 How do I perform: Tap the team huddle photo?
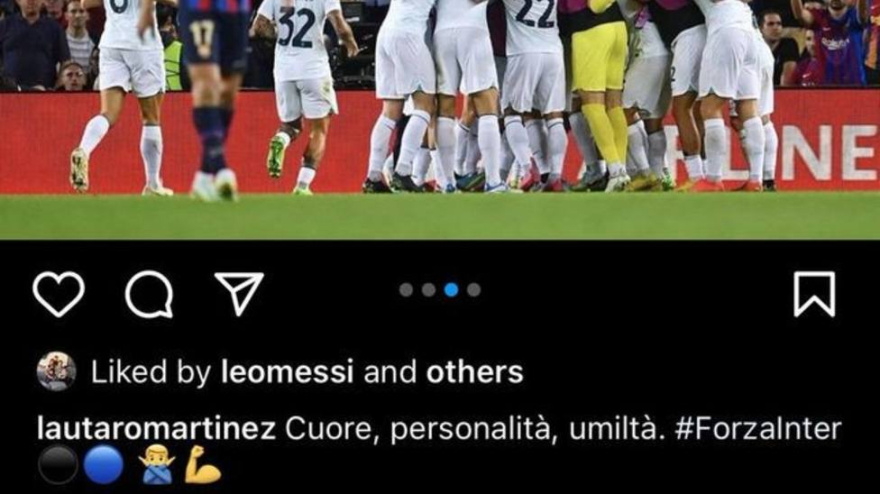pyautogui.click(x=440, y=120)
